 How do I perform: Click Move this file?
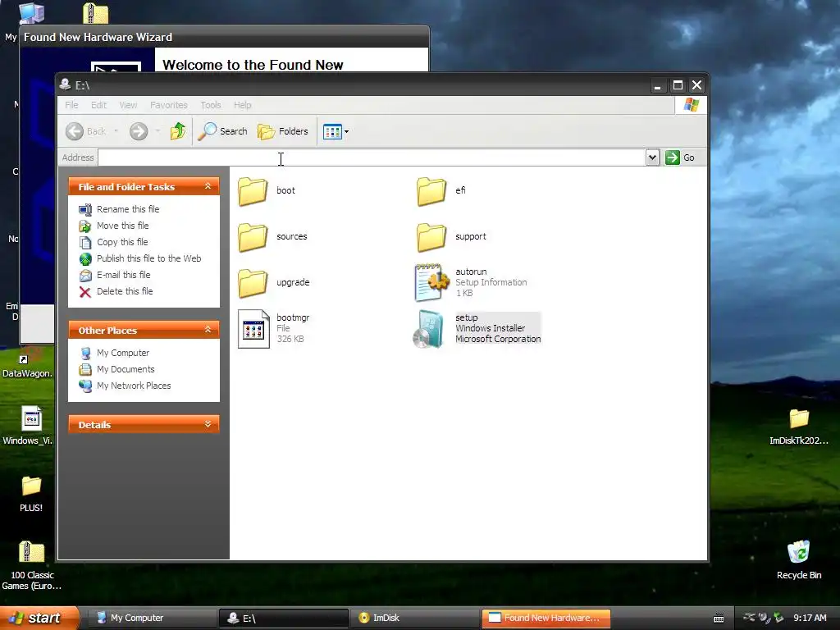click(x=123, y=226)
